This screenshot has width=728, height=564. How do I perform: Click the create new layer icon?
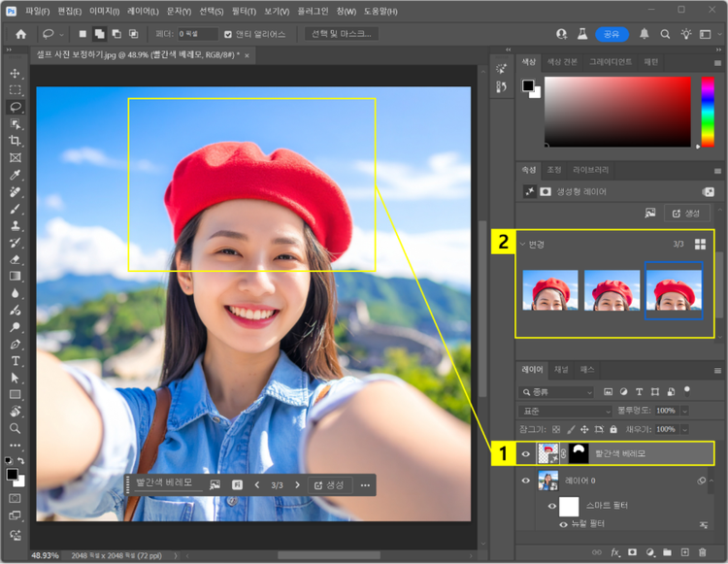pyautogui.click(x=684, y=553)
